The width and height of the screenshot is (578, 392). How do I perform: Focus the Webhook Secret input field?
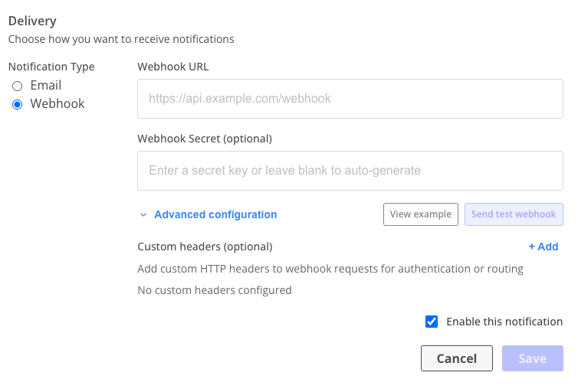[x=350, y=171]
